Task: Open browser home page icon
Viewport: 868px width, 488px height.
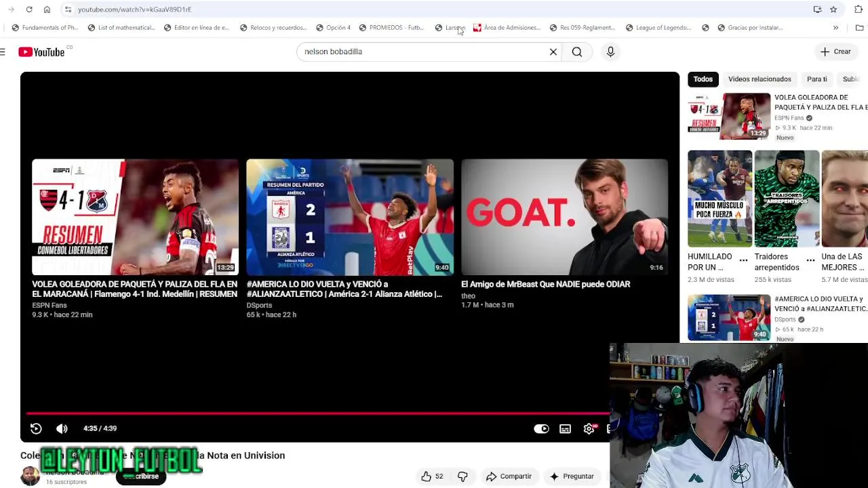Action: [47, 9]
